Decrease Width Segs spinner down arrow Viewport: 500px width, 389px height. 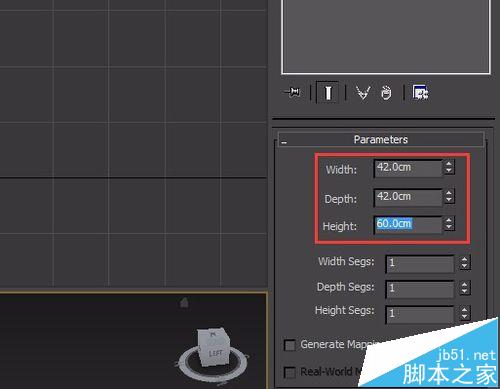[465, 266]
